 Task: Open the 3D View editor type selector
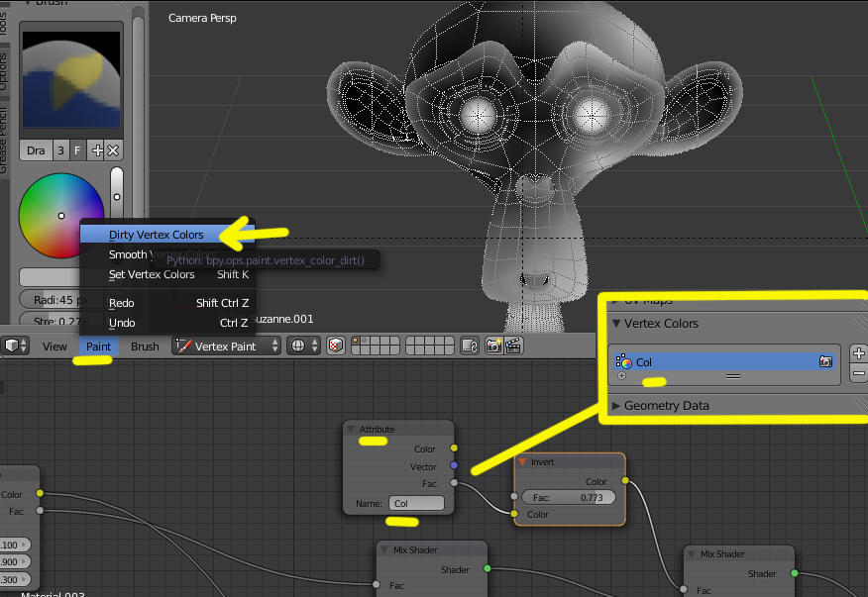click(16, 346)
